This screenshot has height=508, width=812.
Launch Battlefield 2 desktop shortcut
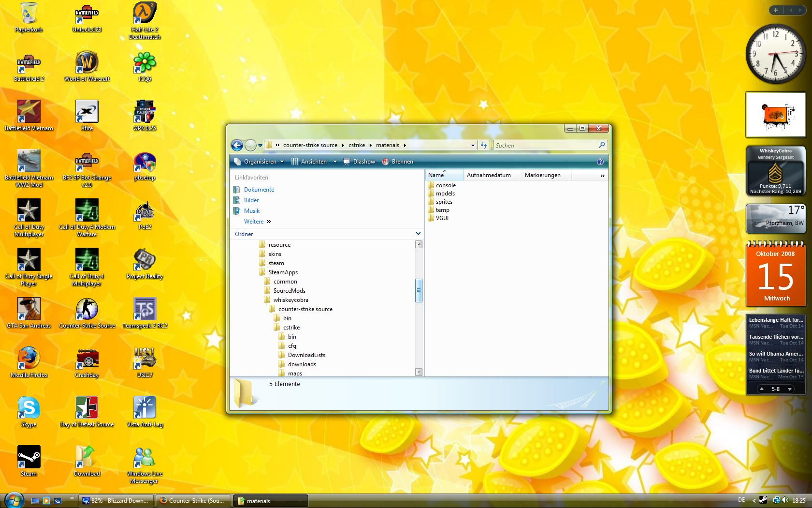click(29, 67)
